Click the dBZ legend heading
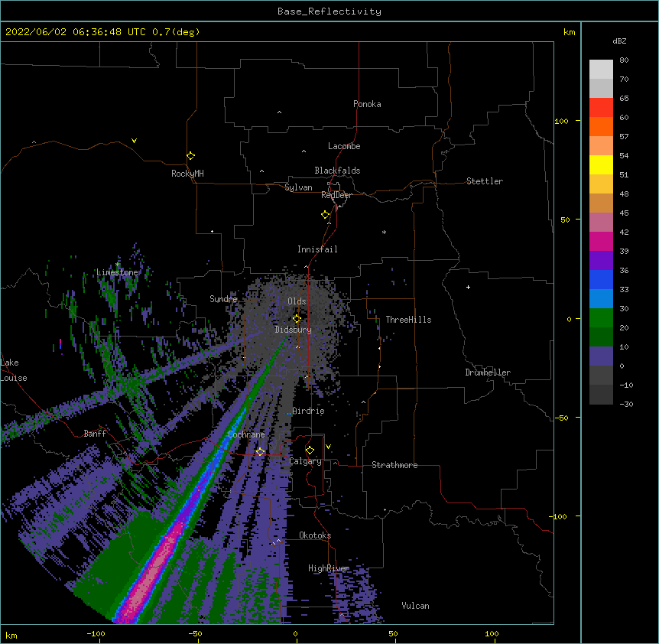This screenshot has height=644, width=659. point(619,41)
